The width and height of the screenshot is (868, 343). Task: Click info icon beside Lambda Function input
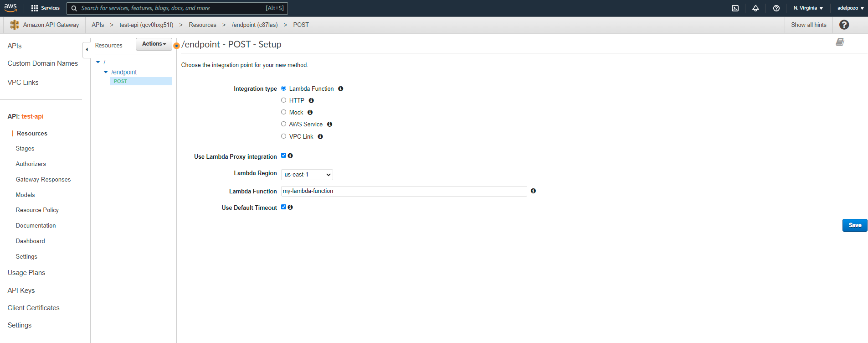pyautogui.click(x=533, y=191)
